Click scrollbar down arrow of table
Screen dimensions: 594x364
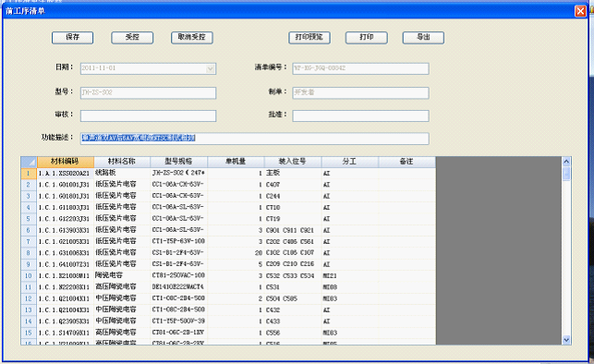pos(566,340)
